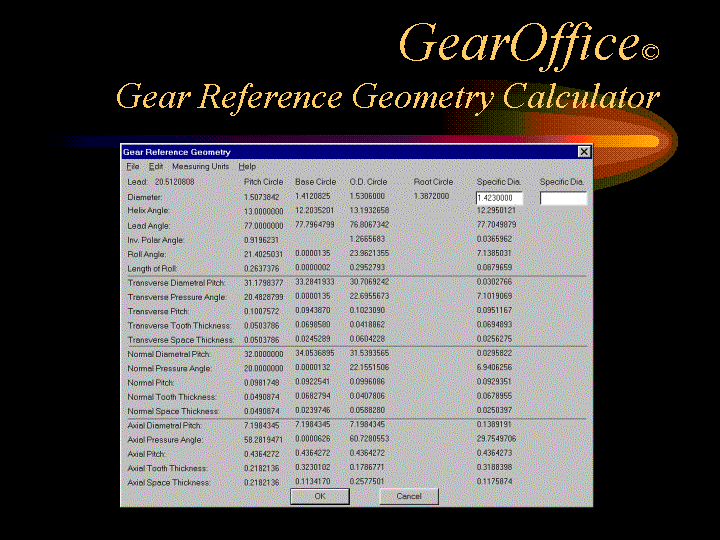Click the O.D. Circle column header

click(x=370, y=182)
